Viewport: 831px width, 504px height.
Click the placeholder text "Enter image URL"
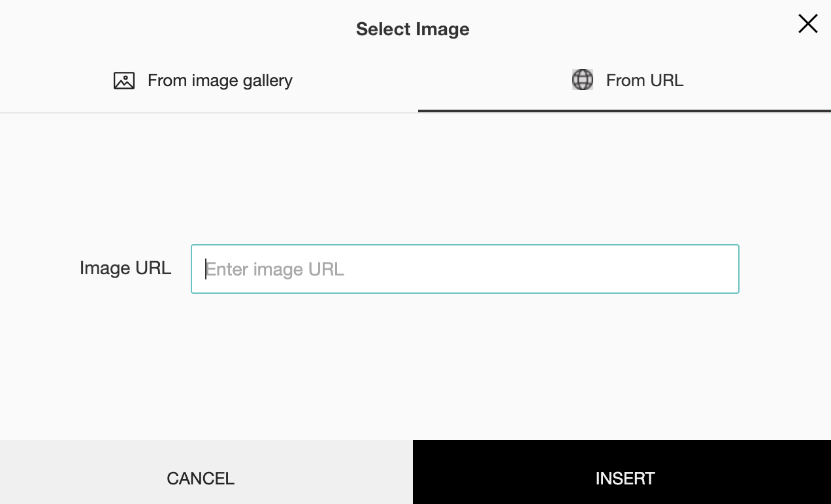coord(275,269)
